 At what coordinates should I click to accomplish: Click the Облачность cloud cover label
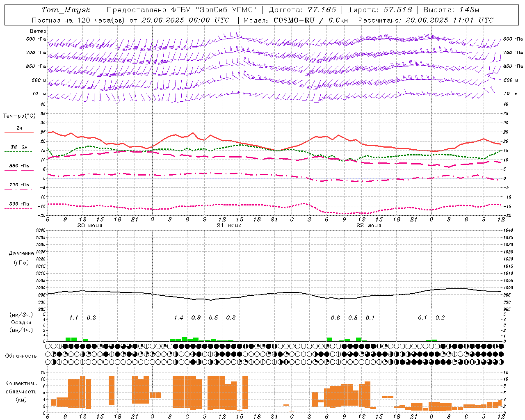(x=21, y=356)
